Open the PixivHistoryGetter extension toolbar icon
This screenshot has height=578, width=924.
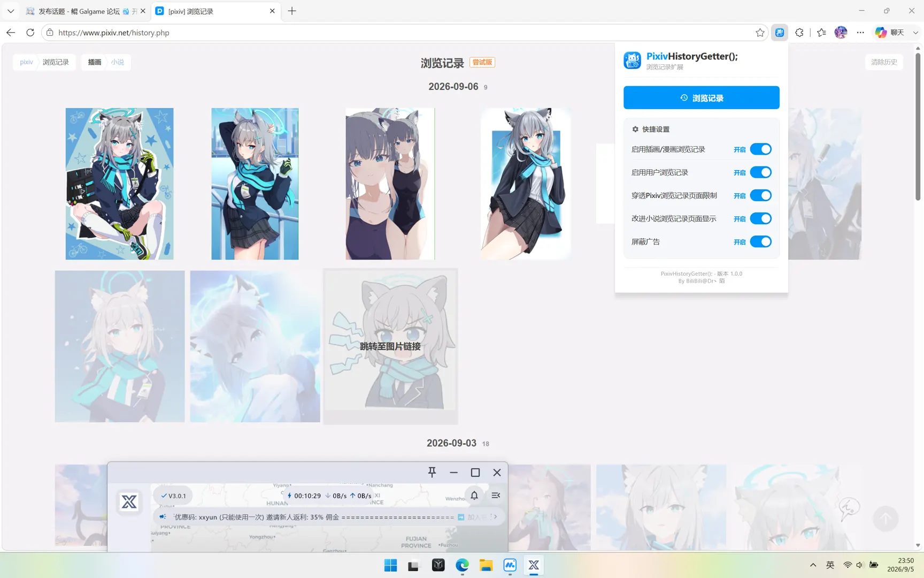pyautogui.click(x=780, y=33)
